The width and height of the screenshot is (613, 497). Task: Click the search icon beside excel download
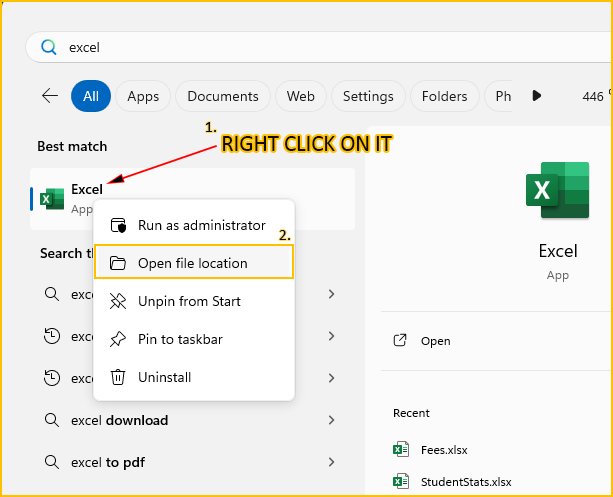click(x=52, y=420)
